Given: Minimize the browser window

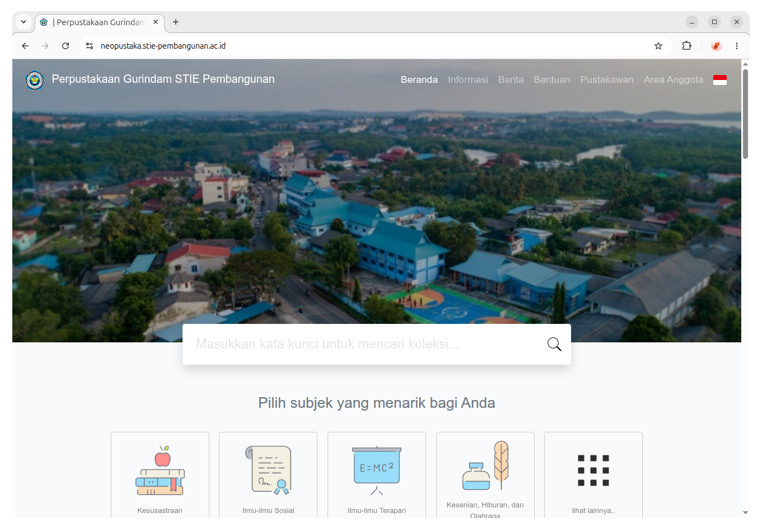Looking at the screenshot, I should [x=692, y=22].
